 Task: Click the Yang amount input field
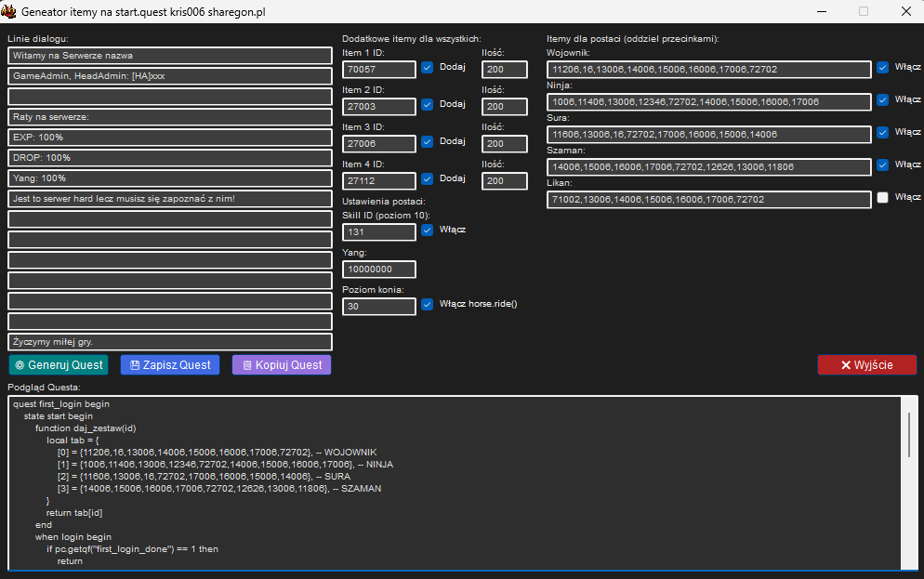click(x=379, y=270)
